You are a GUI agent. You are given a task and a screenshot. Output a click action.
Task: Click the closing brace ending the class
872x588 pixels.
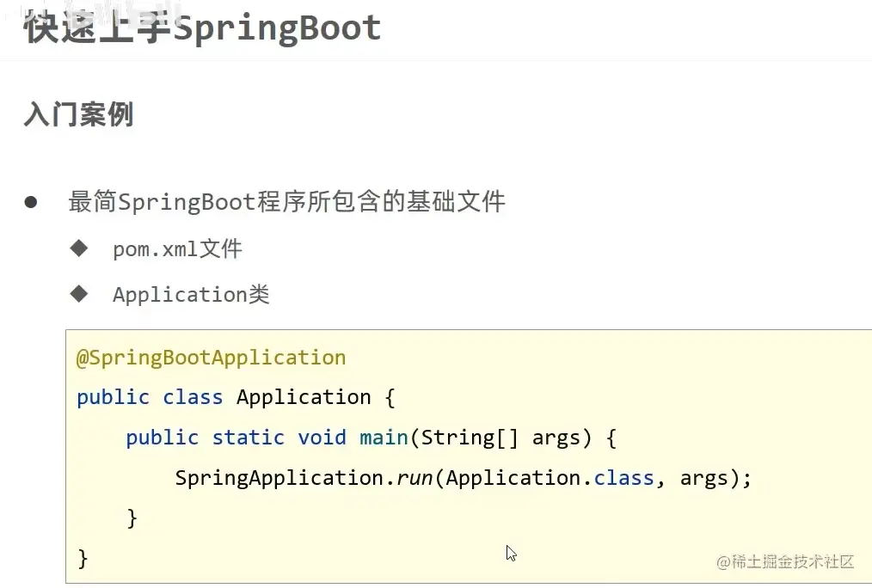(x=82, y=558)
